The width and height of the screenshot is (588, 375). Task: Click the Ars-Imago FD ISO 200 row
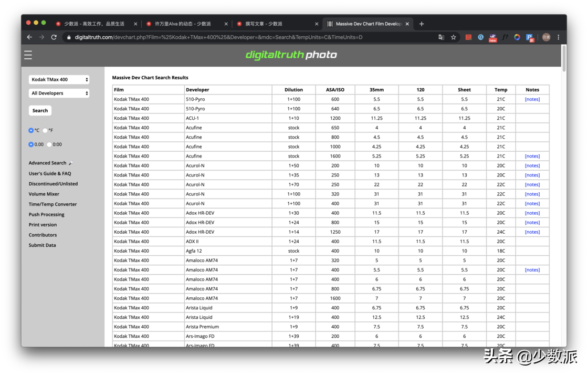(x=330, y=336)
